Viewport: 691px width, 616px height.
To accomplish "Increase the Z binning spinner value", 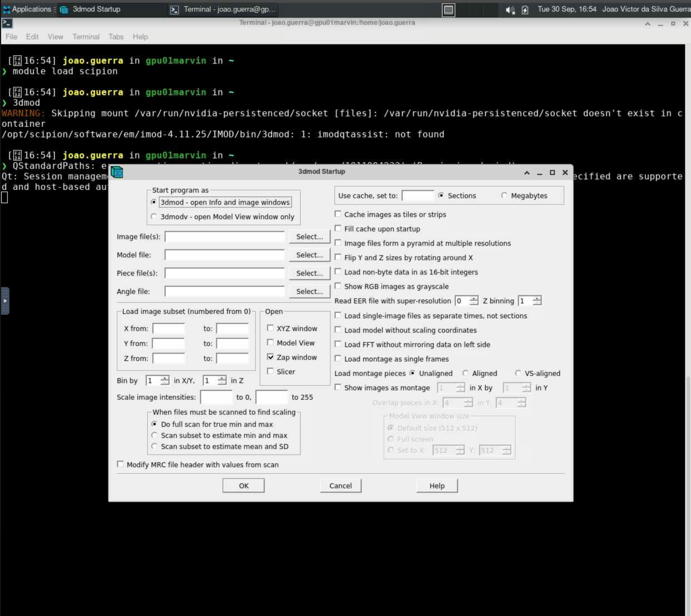I will click(x=537, y=298).
